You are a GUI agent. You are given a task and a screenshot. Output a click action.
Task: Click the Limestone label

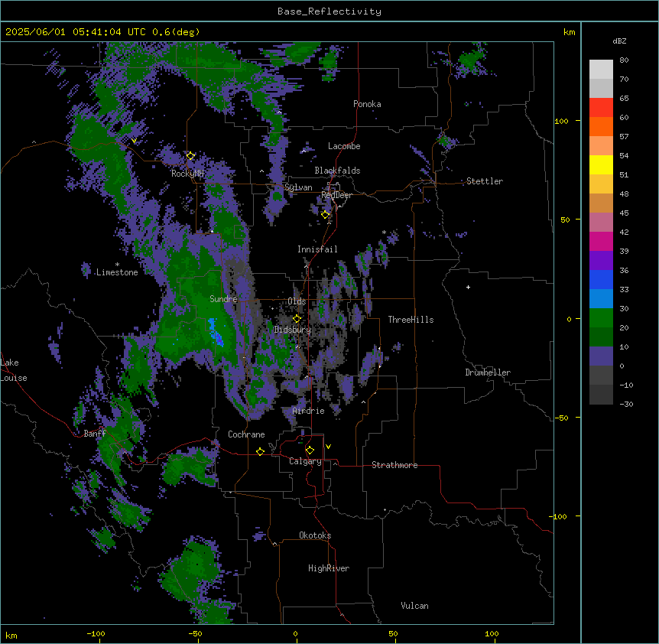point(117,272)
